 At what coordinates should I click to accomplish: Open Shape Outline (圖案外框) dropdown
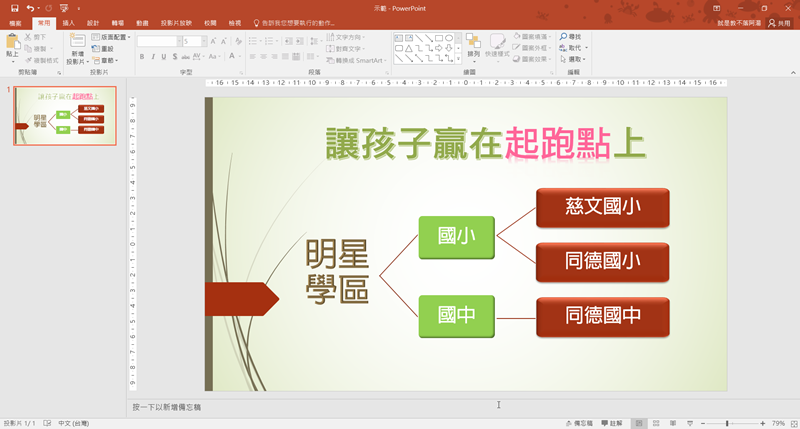532,48
